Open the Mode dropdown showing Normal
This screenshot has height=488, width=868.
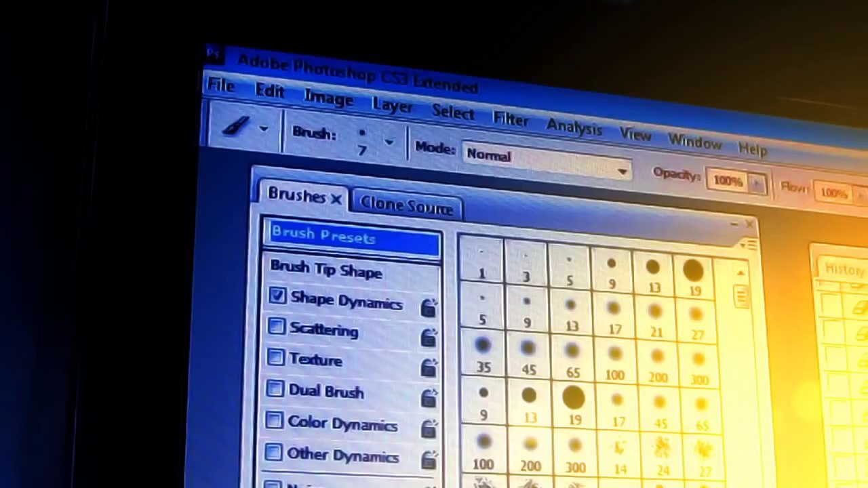[x=547, y=161]
